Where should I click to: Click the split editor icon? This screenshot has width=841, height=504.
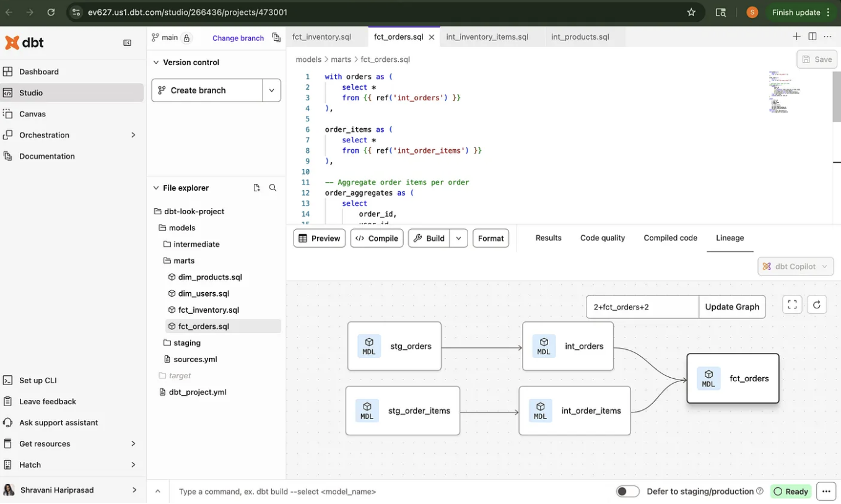pyautogui.click(x=812, y=37)
